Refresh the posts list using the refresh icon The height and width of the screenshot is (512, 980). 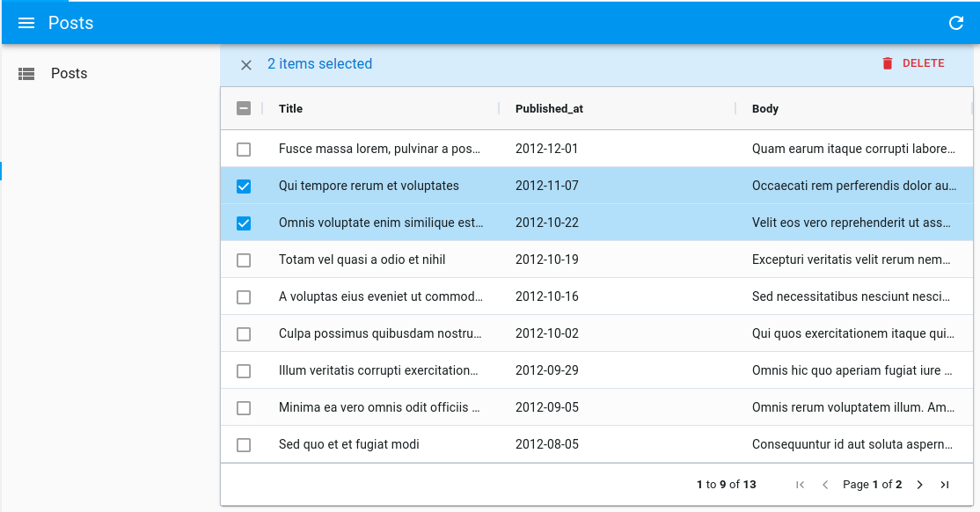click(x=956, y=23)
